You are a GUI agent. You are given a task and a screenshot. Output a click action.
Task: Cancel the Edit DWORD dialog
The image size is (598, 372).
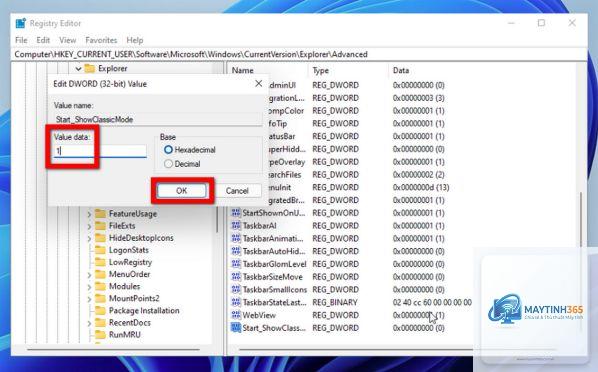237,191
